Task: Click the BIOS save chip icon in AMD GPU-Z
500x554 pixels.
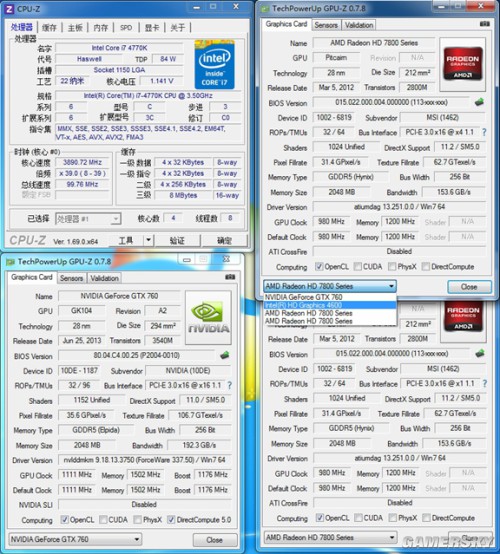Action: click(x=479, y=102)
